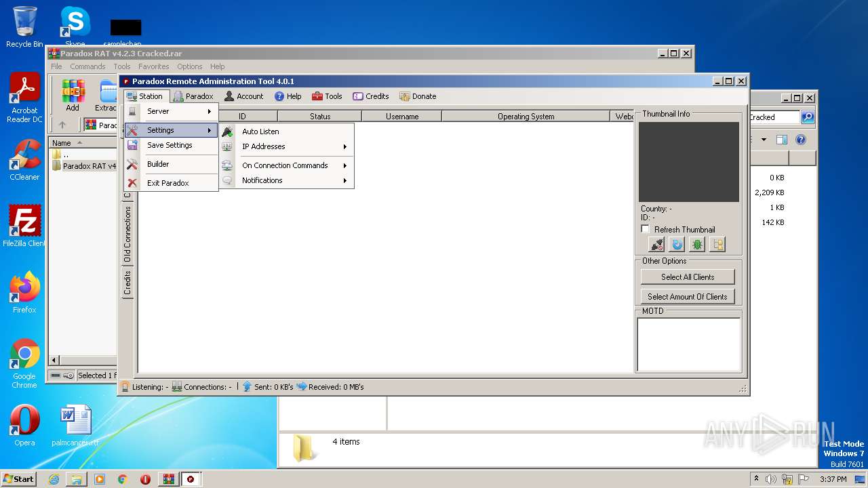Image resolution: width=868 pixels, height=488 pixels.
Task: Sort by the Operating System column header
Action: click(x=526, y=117)
